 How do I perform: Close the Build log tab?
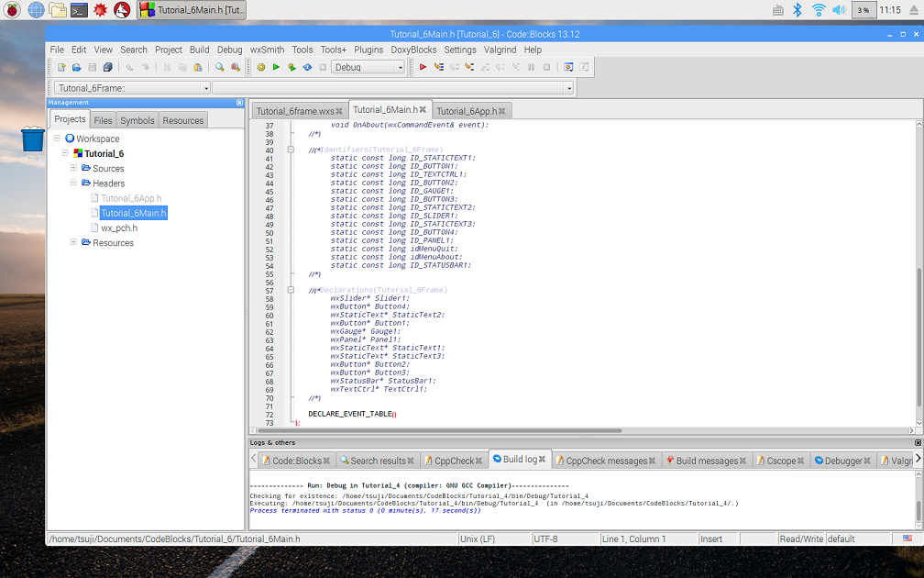(542, 459)
